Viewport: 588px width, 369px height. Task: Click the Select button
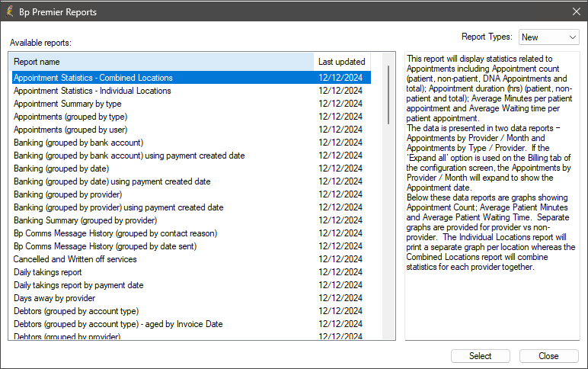pos(481,356)
